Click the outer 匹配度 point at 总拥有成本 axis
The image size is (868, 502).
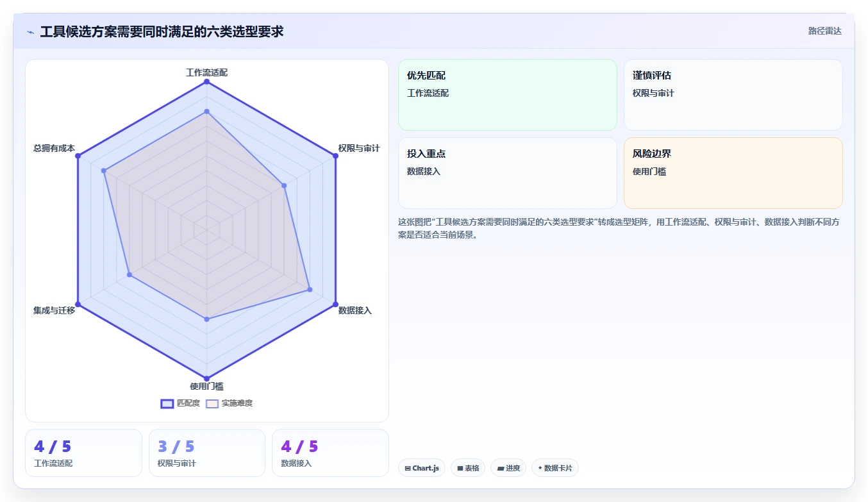click(78, 156)
